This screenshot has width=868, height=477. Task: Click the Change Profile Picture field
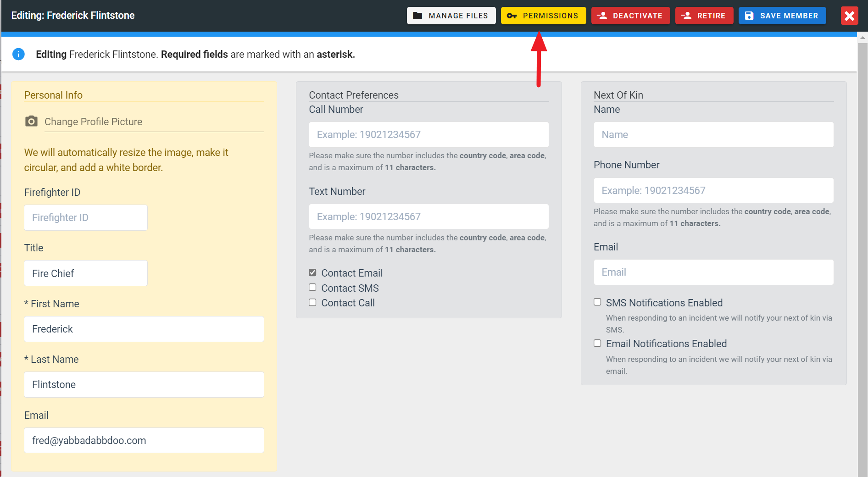pyautogui.click(x=154, y=122)
